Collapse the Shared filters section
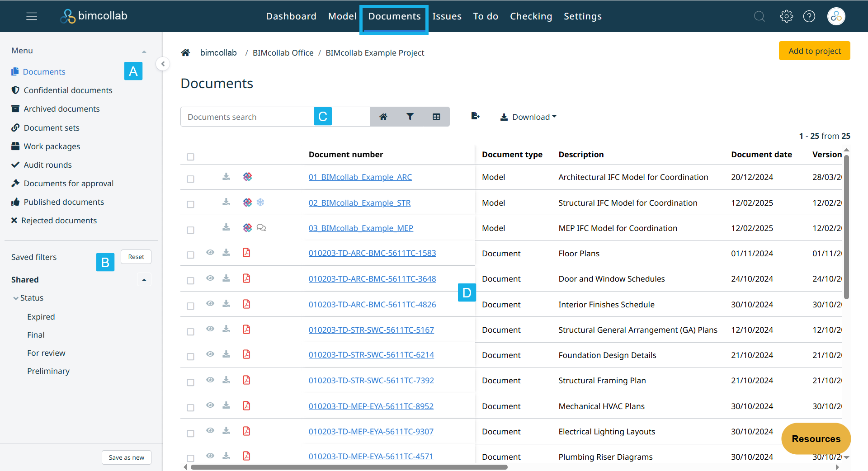This screenshot has height=471, width=868. point(144,280)
